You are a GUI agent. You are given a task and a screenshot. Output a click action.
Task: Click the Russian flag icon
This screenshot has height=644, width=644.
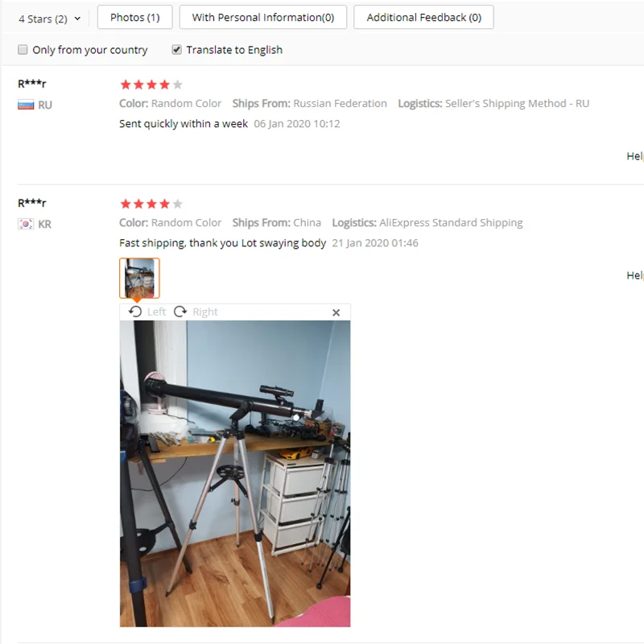[x=26, y=105]
